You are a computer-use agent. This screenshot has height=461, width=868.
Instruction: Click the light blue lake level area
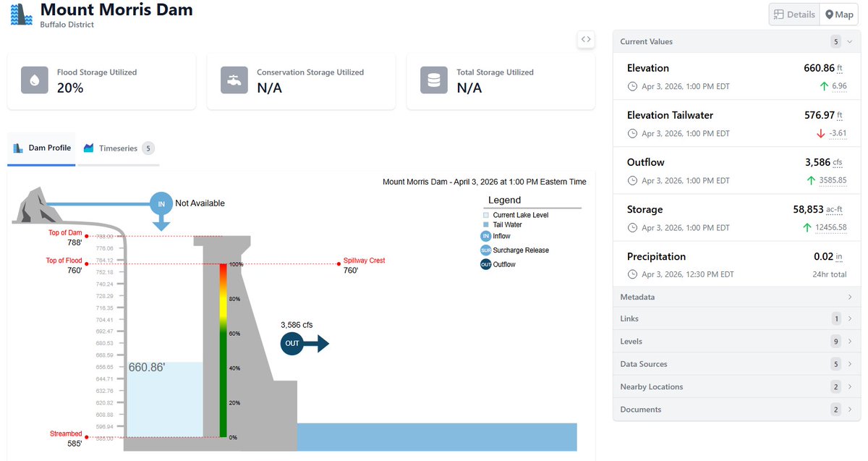tap(165, 399)
